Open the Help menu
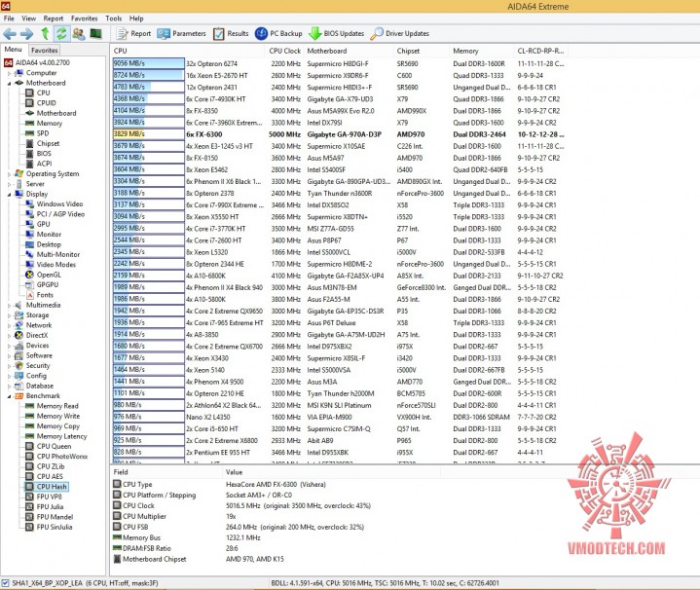Image resolution: width=700 pixels, height=590 pixels. click(x=136, y=18)
